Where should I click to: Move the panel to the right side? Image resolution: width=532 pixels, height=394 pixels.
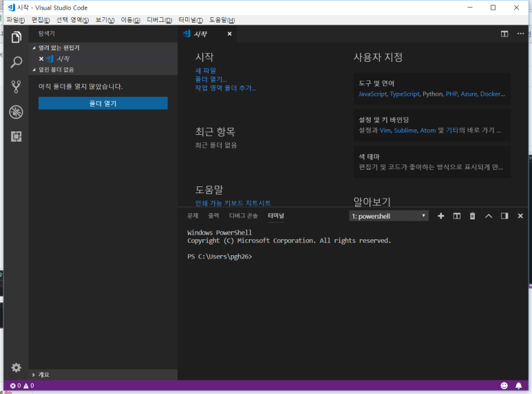click(504, 216)
